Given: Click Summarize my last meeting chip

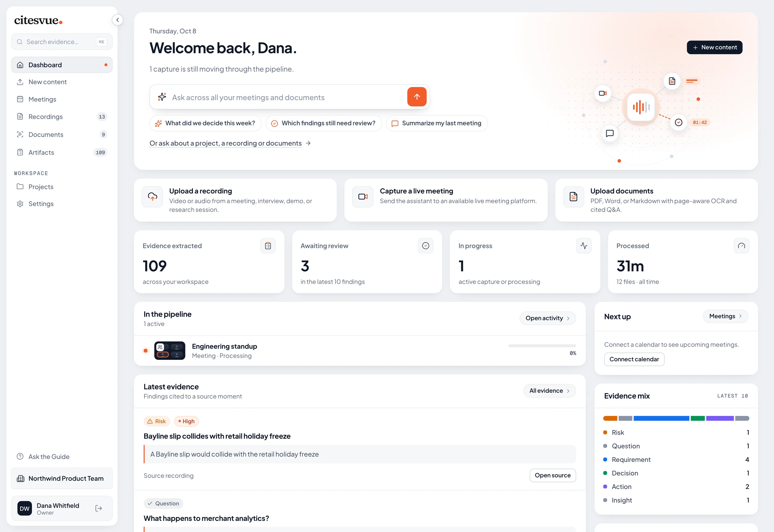Looking at the screenshot, I should pyautogui.click(x=437, y=123).
